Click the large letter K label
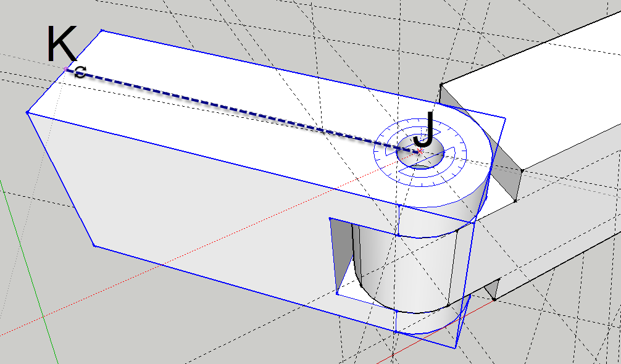This screenshot has height=364, width=621. (x=61, y=44)
